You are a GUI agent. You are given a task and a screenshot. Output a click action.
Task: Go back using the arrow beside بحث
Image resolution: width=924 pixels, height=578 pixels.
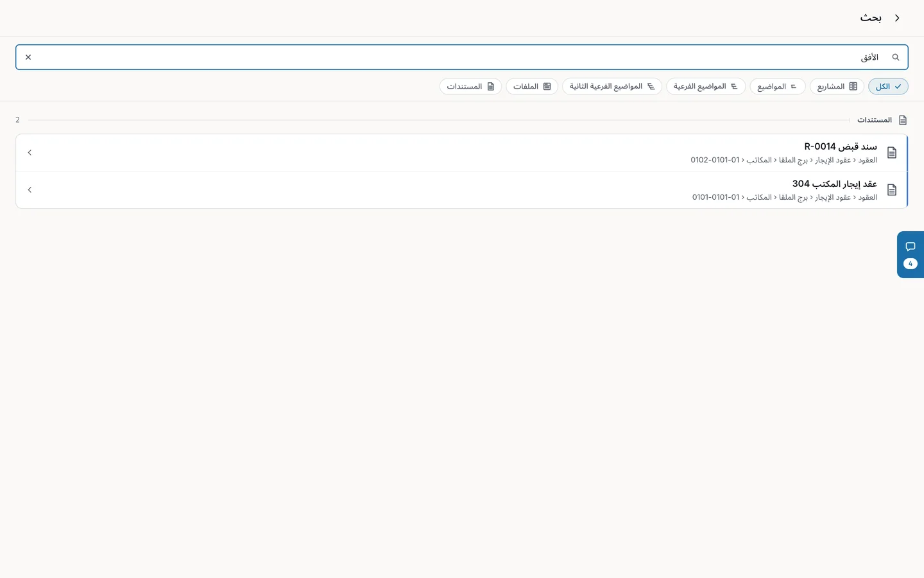pyautogui.click(x=897, y=18)
